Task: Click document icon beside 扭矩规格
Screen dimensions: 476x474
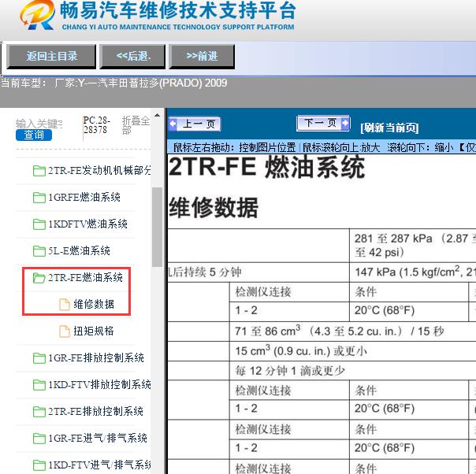Action: [65, 331]
